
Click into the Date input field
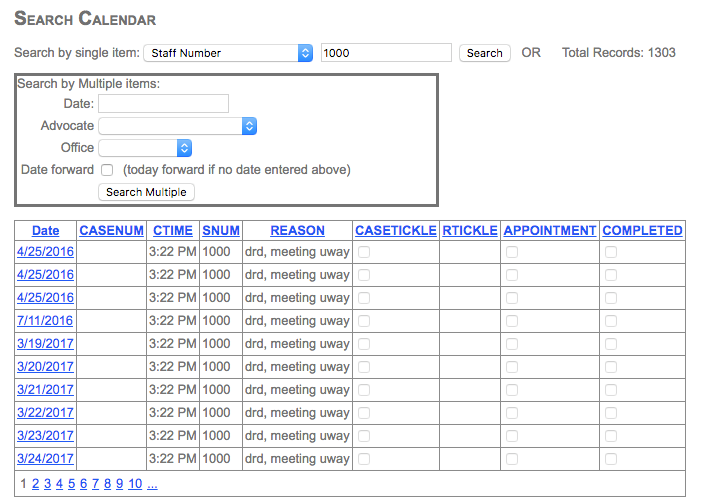pos(163,104)
